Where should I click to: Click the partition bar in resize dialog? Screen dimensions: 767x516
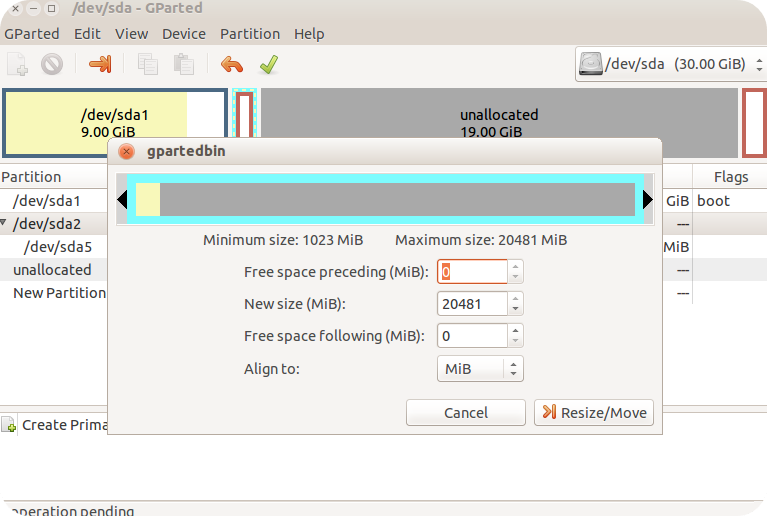click(x=385, y=200)
